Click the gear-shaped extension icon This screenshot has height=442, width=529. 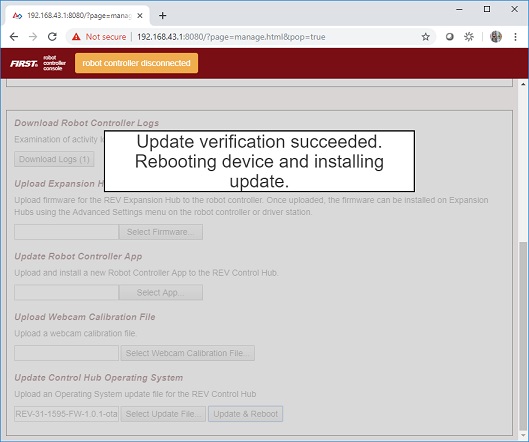(469, 37)
